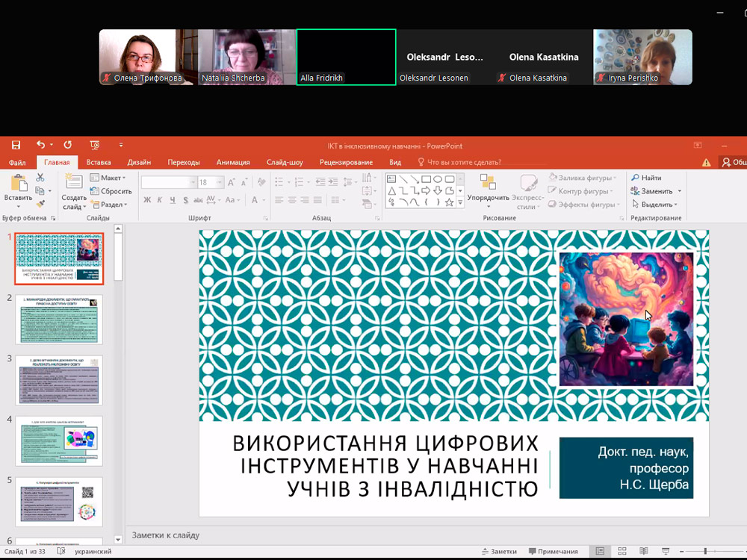Click the Format Painter brush icon
This screenshot has height=560, width=747.
coord(40,202)
